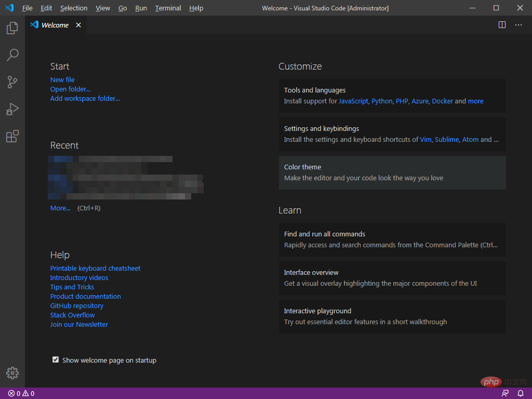Screen dimensions: 532x399
Task: Open the View menu
Action: pos(102,8)
